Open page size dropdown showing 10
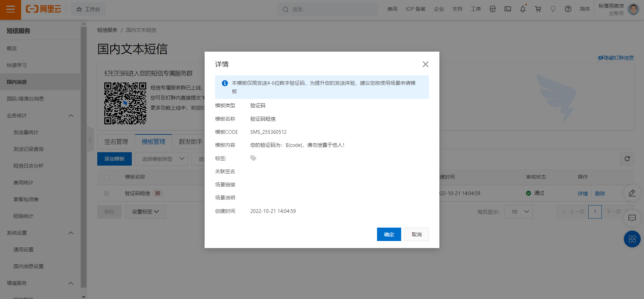 [x=519, y=212]
